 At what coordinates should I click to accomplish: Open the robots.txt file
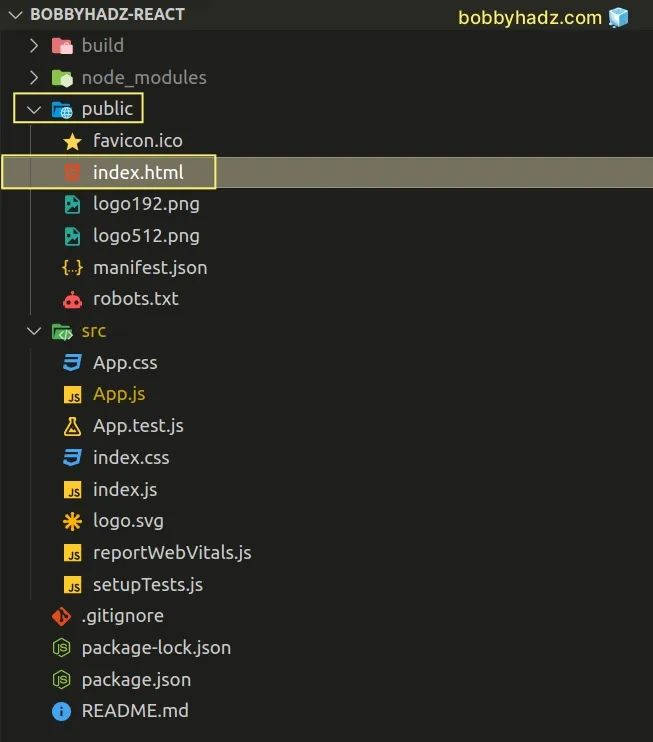click(x=136, y=299)
